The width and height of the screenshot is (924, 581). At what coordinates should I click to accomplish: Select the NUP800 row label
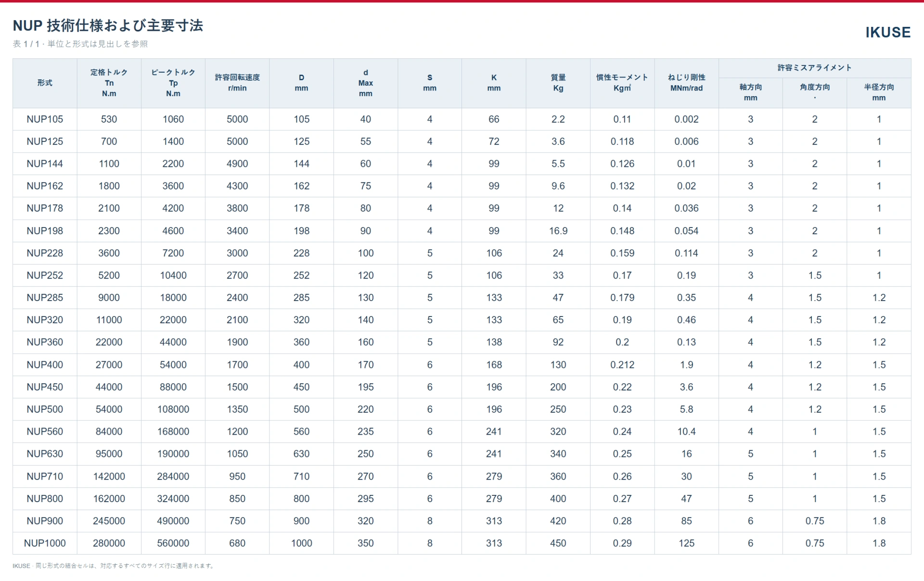pyautogui.click(x=45, y=498)
